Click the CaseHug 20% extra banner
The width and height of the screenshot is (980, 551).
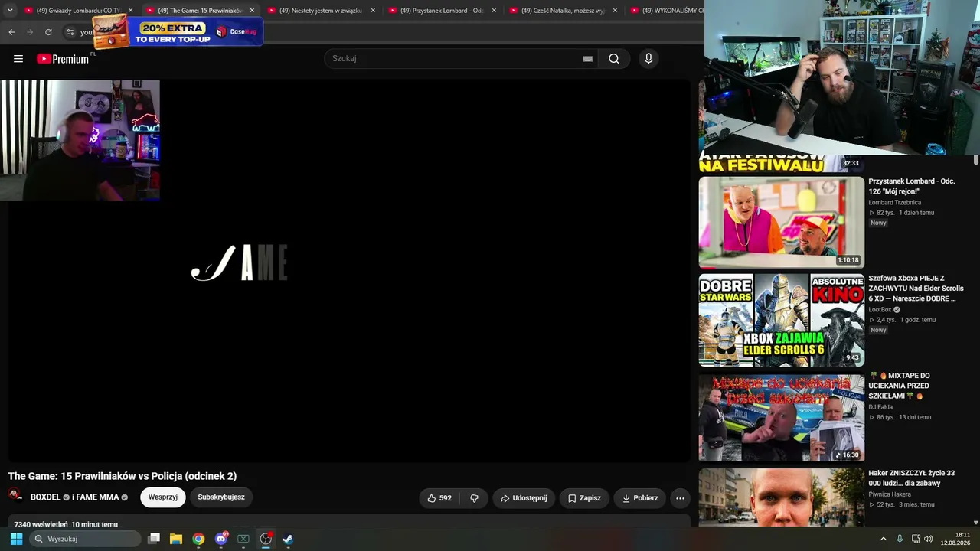(178, 31)
